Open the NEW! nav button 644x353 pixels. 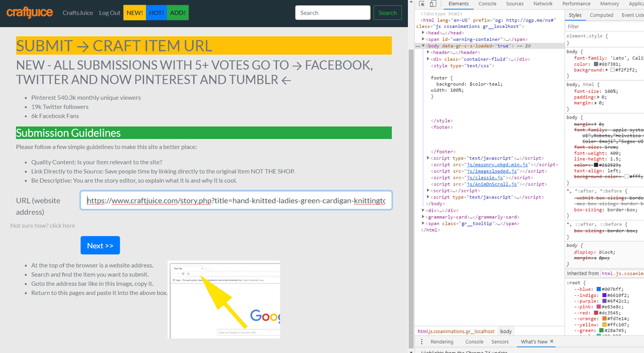click(134, 13)
